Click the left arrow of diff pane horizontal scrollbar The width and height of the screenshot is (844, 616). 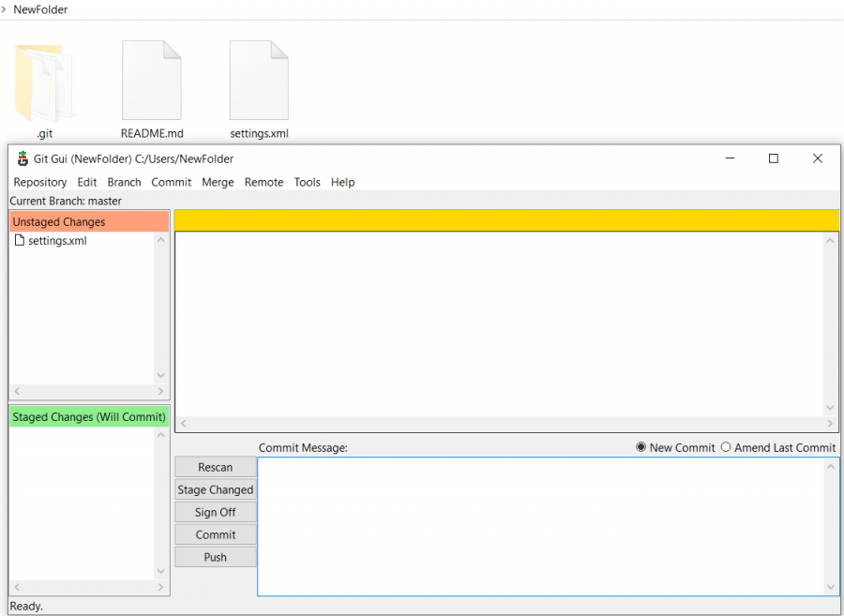(184, 424)
